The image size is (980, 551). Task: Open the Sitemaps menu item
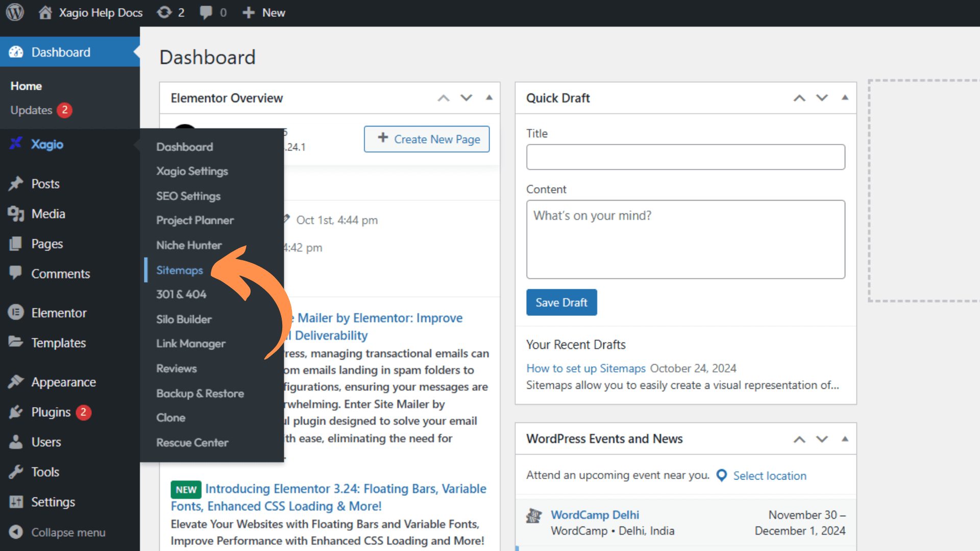click(x=179, y=269)
